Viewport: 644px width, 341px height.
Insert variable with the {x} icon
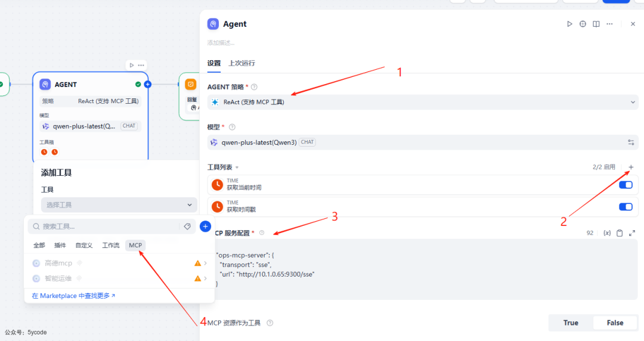coord(607,233)
